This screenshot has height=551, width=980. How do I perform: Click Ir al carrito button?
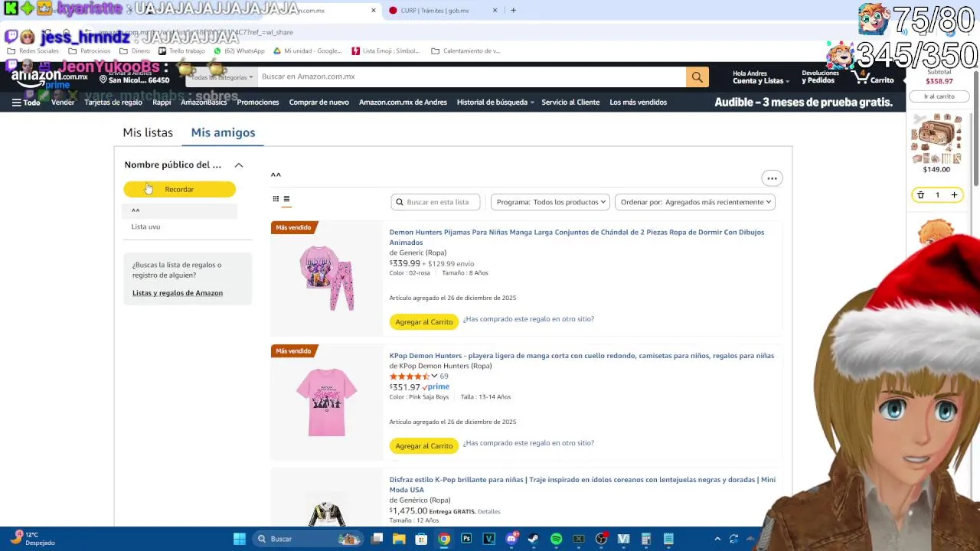click(939, 96)
